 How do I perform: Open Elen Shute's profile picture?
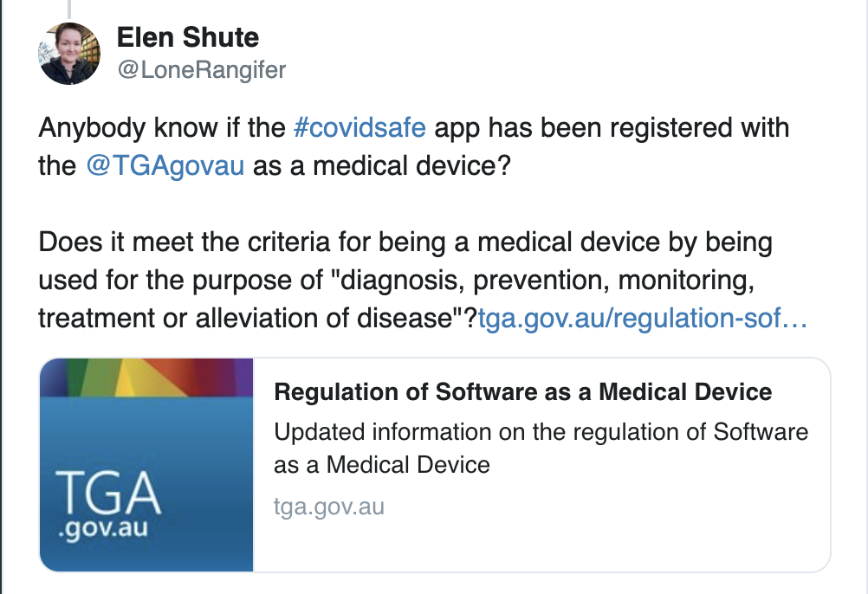click(69, 54)
